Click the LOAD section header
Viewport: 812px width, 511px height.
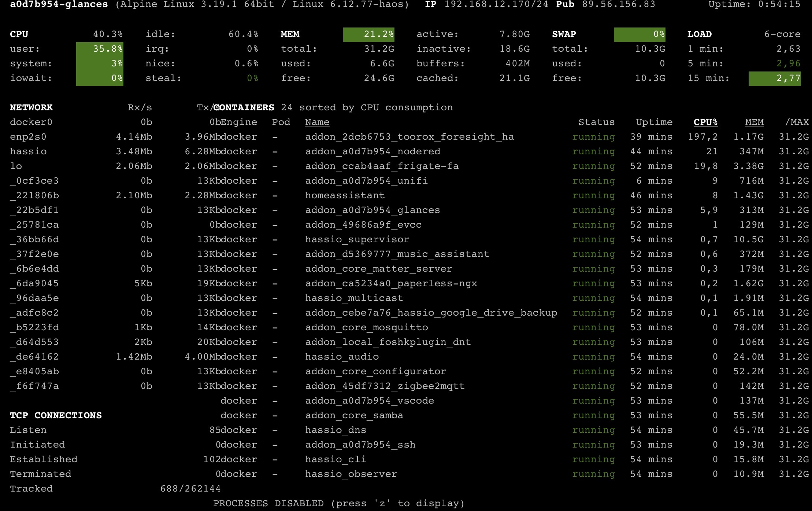click(699, 34)
